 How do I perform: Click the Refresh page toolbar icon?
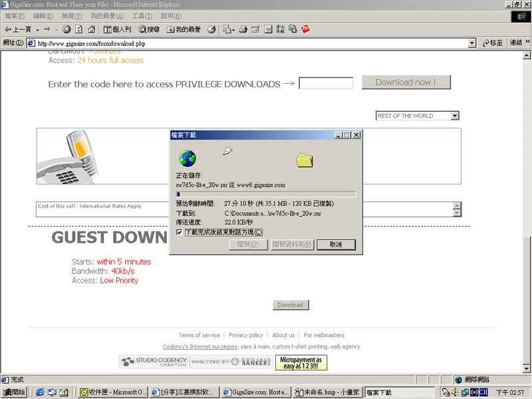78,29
